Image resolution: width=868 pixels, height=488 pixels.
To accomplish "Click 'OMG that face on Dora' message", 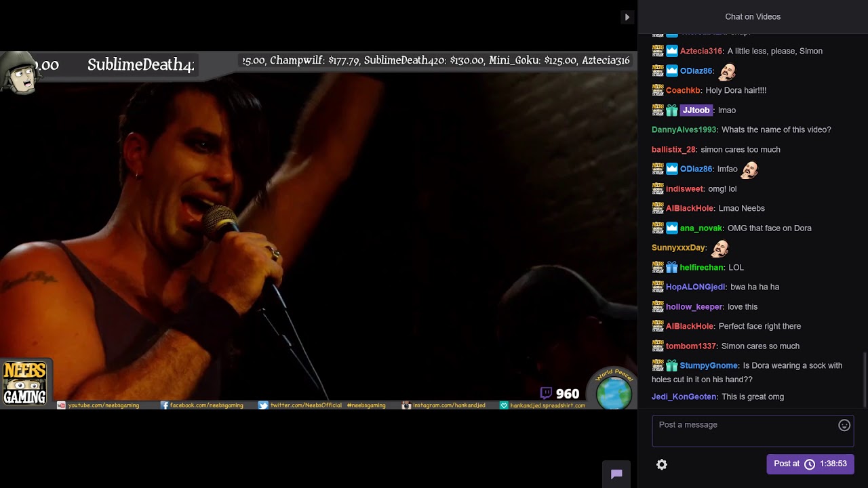I will 769,228.
